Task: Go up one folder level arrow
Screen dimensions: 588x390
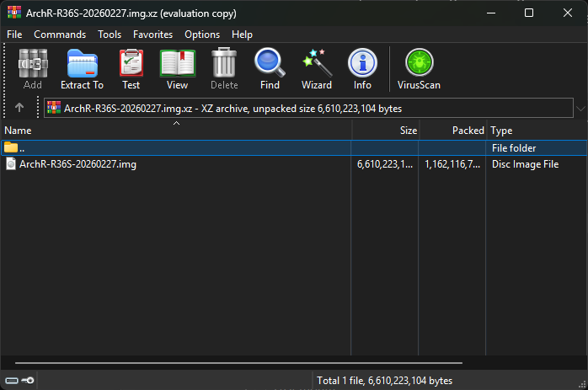Action: point(19,108)
